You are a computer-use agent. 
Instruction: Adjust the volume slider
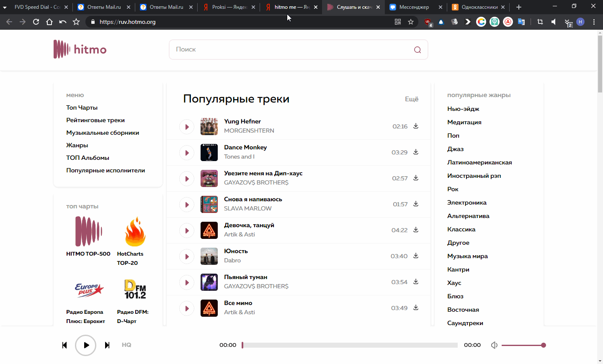[523, 345]
